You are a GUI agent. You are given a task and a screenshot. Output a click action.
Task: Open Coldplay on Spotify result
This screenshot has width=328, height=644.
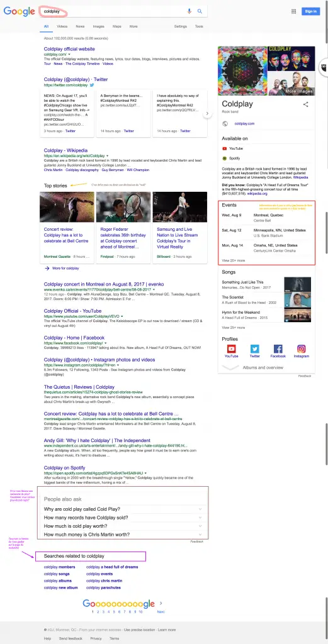(x=65, y=468)
